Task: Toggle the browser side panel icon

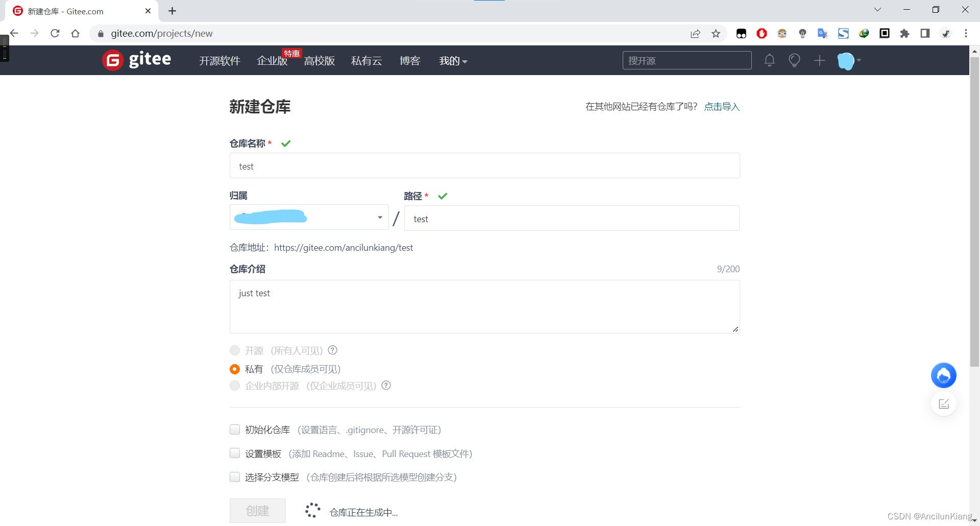Action: pos(925,34)
